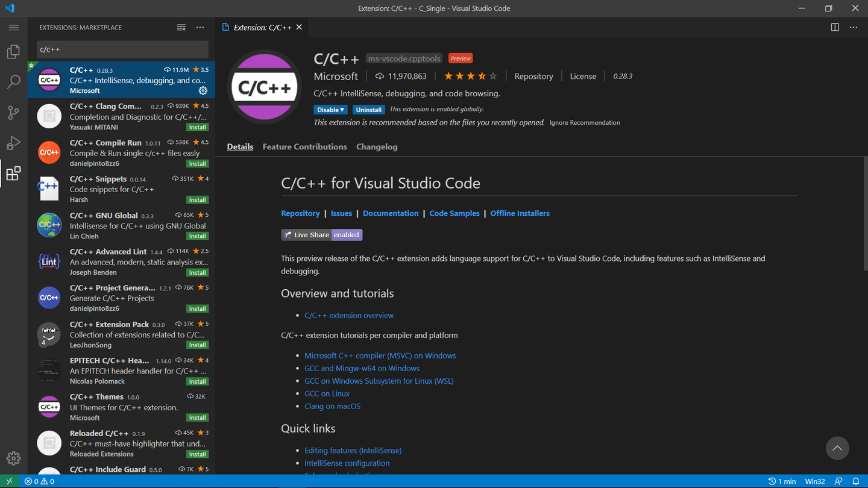Click the scroll-to-top arrow button

click(837, 448)
